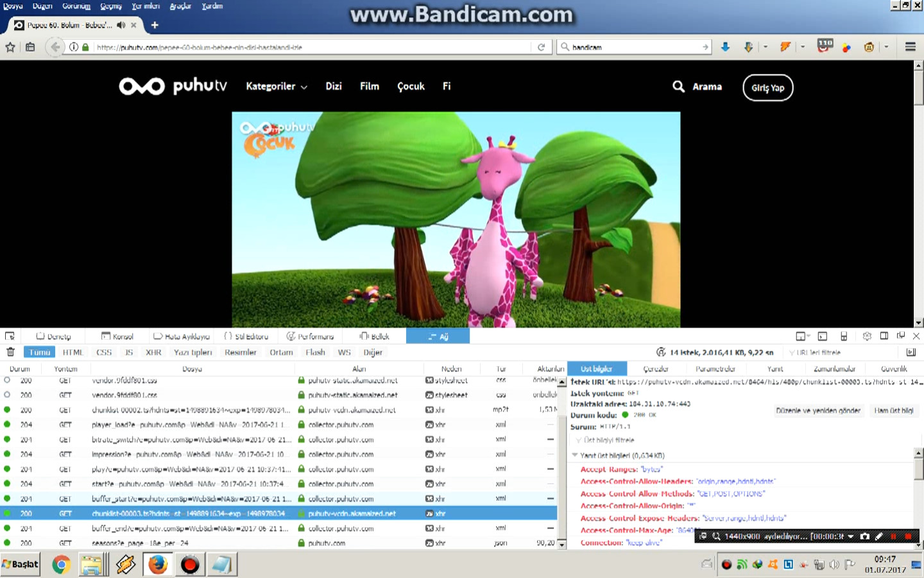The width and height of the screenshot is (924, 578).
Task: Clear the network log with the trash icon
Action: click(10, 352)
